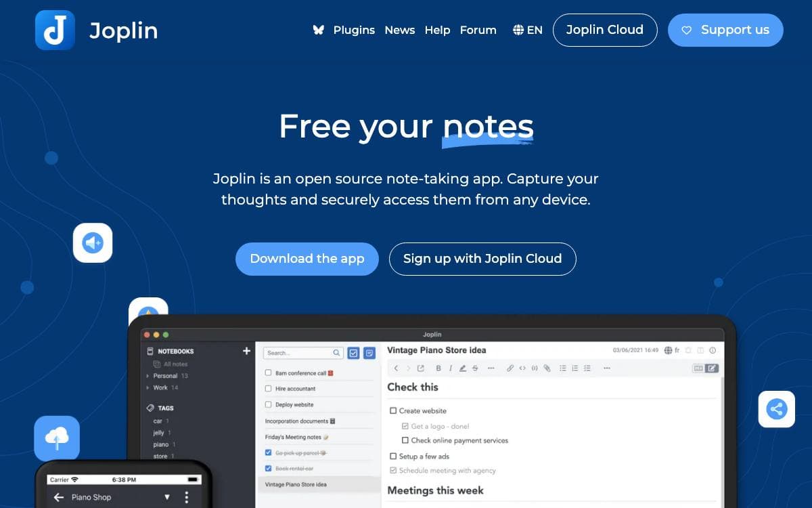The image size is (812, 508).
Task: Select the 'jelly' tag
Action: pos(159,432)
